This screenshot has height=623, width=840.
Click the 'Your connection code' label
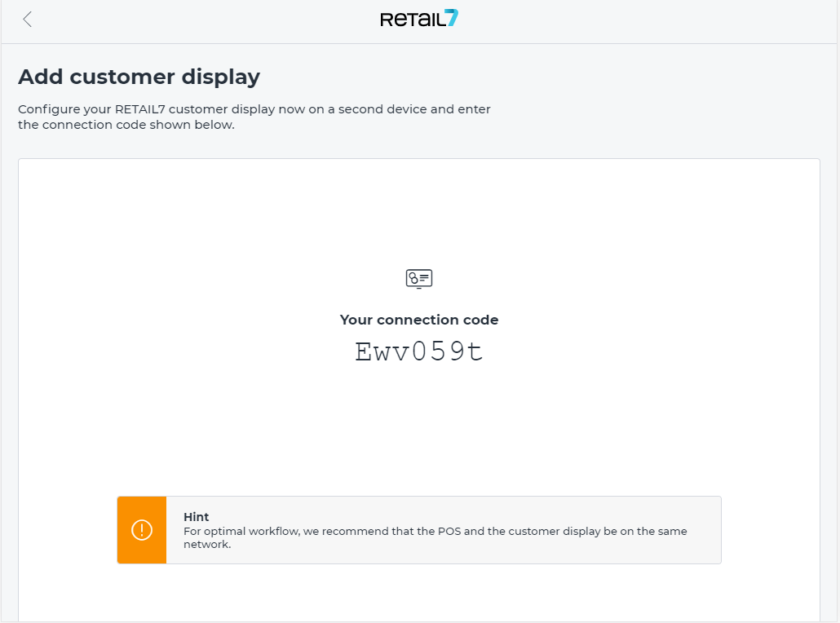point(419,320)
